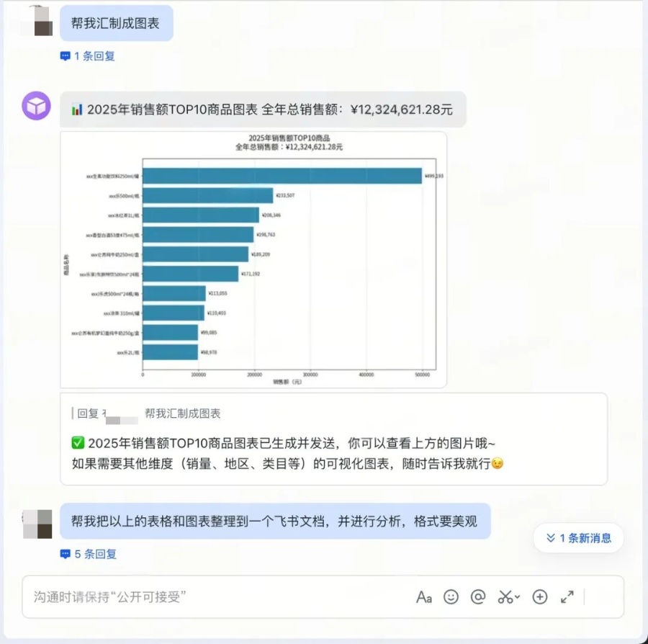Click the message about 飞书文档 整理
648x644 pixels.
pyautogui.click(x=275, y=522)
